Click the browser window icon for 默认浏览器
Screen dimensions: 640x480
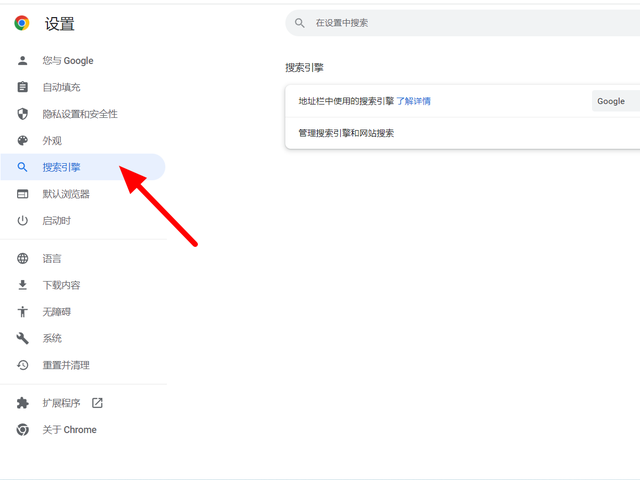click(23, 194)
